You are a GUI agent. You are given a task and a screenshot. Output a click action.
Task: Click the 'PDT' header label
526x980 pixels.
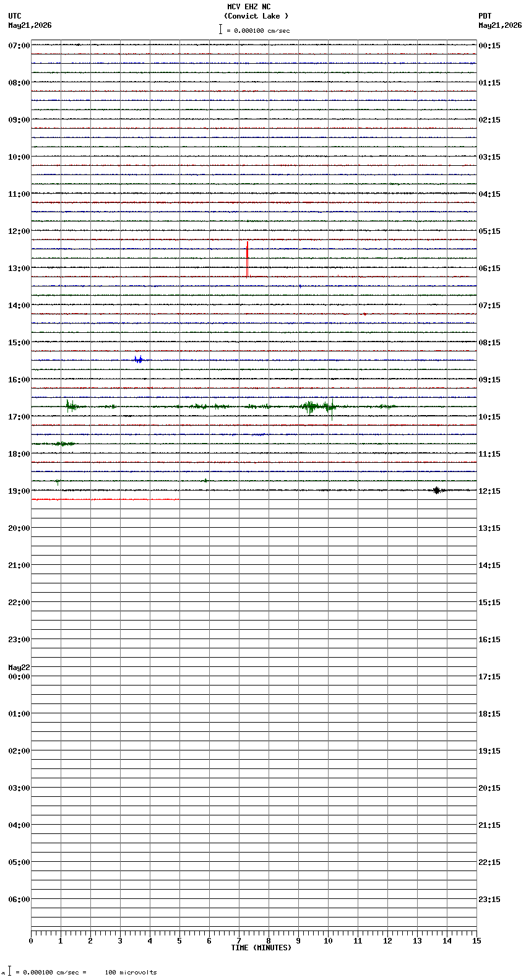485,16
